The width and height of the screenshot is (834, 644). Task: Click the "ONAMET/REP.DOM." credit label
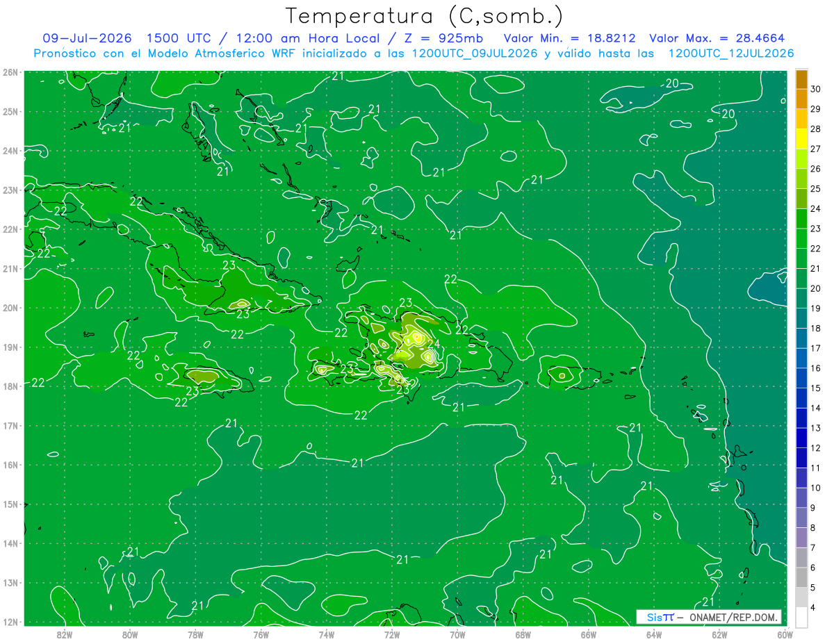click(x=733, y=618)
